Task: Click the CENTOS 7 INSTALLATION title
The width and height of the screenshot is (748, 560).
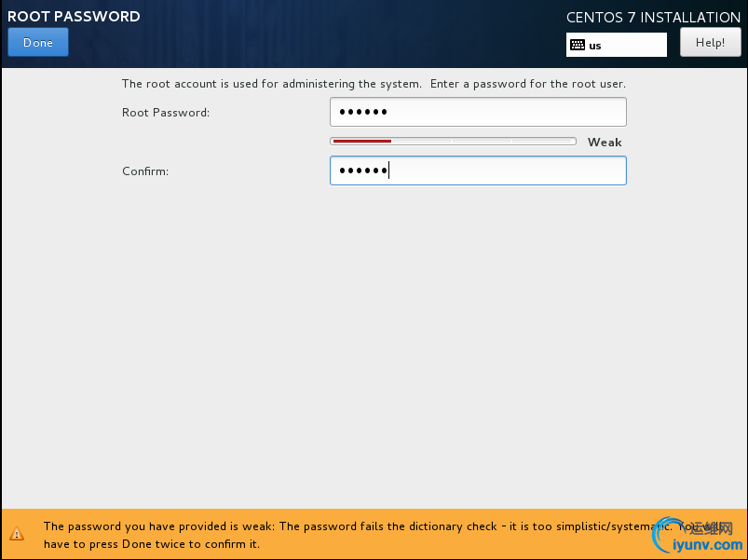Action: point(653,18)
